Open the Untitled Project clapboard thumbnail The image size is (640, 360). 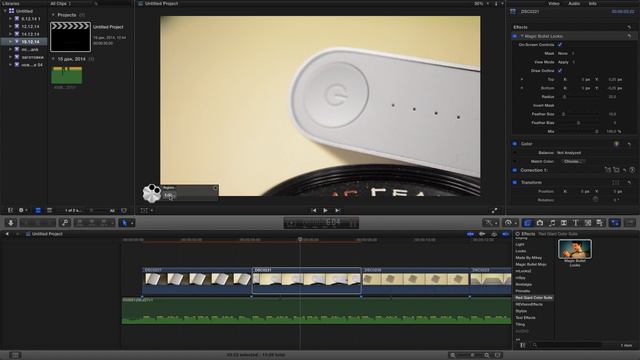pos(70,37)
